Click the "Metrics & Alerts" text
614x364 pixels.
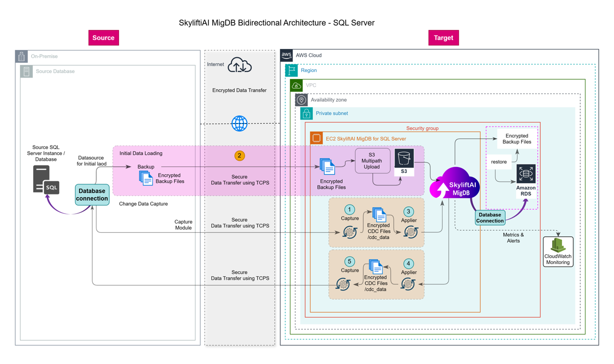(x=513, y=237)
